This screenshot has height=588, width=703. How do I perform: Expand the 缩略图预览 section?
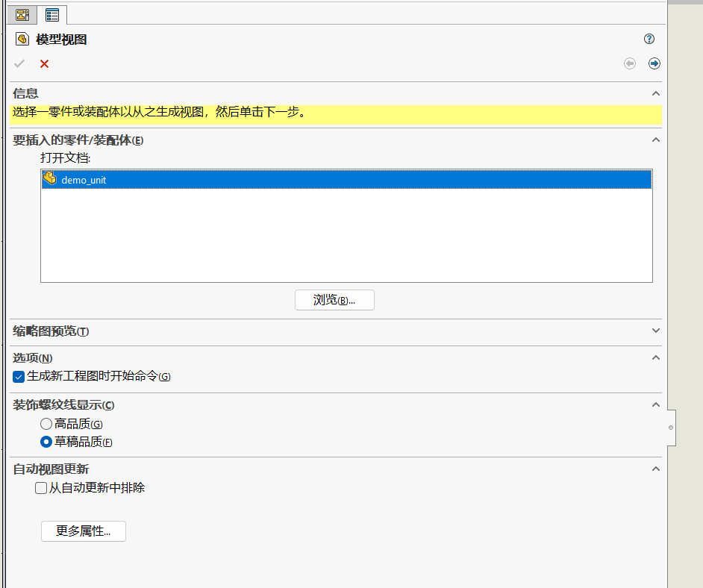pyautogui.click(x=656, y=331)
